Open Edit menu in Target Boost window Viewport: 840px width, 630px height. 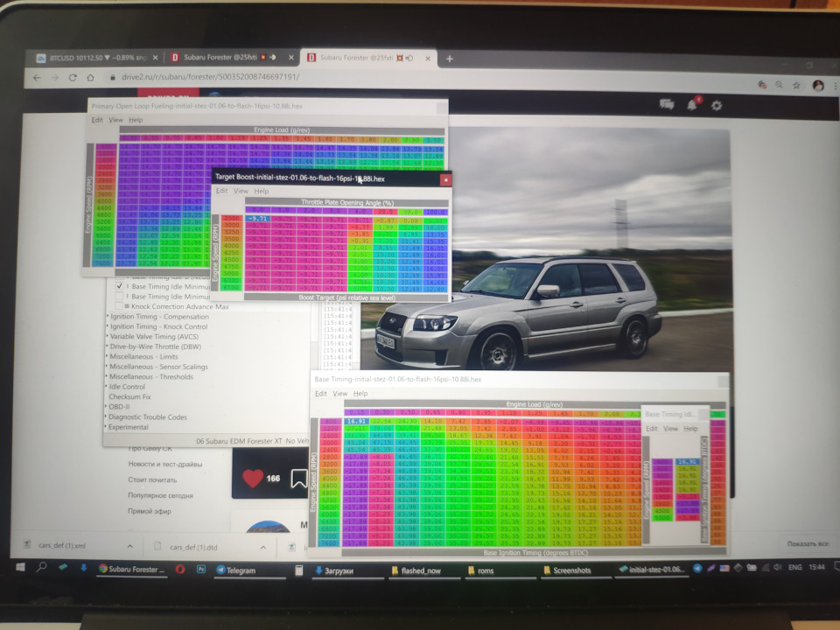pos(221,191)
